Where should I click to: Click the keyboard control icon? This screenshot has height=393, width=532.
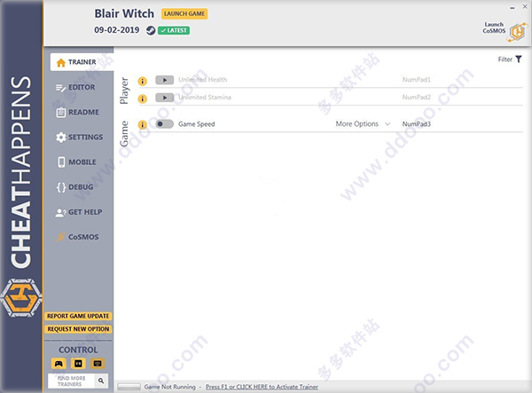[x=98, y=364]
